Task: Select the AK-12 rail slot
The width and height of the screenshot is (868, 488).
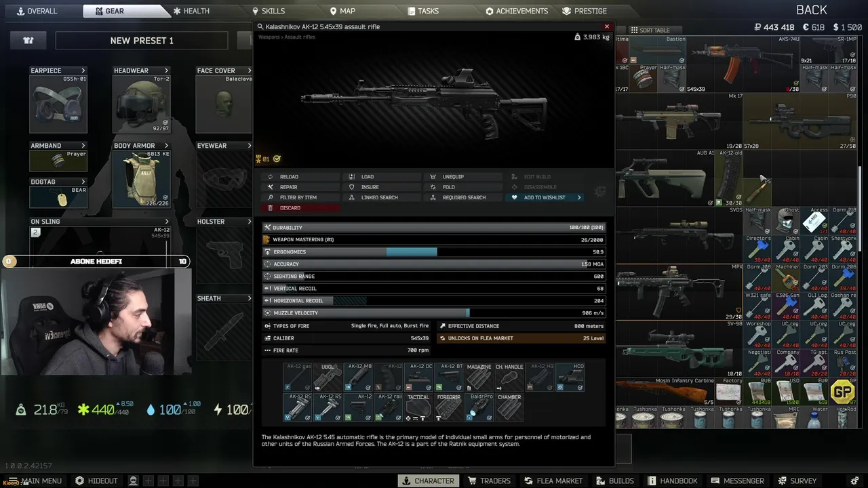Action: (389, 407)
